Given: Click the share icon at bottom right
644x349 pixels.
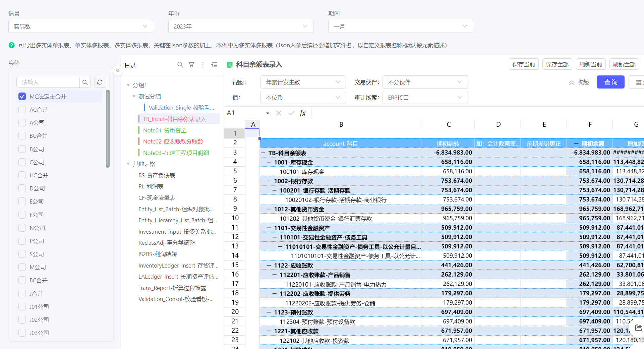Looking at the screenshot, I should [x=638, y=328].
